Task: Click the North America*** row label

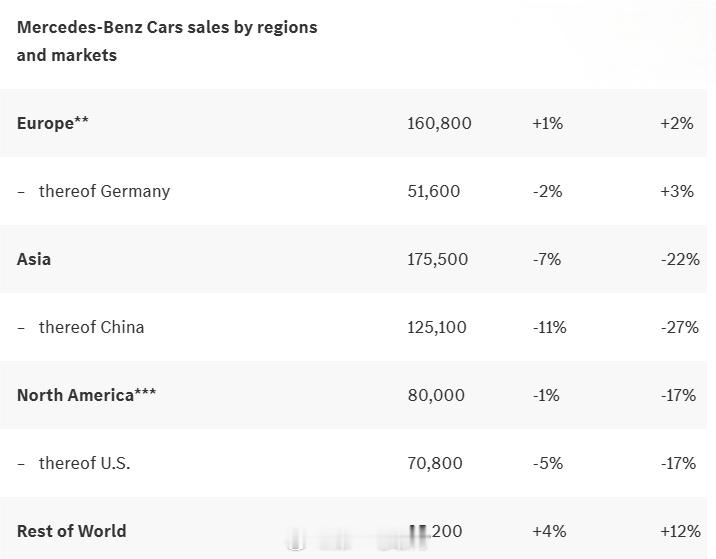Action: (86, 395)
